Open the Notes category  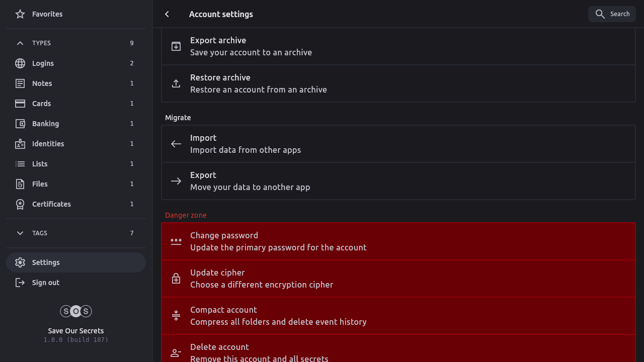[42, 83]
